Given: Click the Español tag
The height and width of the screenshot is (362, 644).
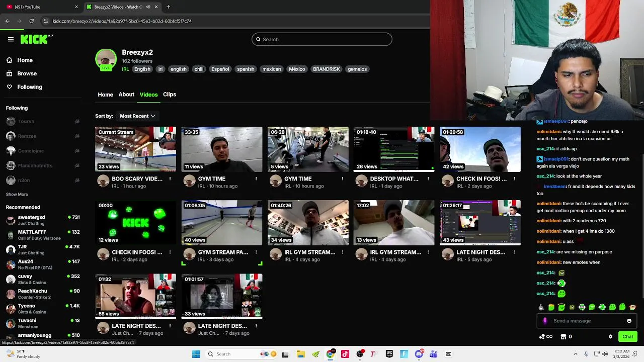Looking at the screenshot, I should point(220,69).
